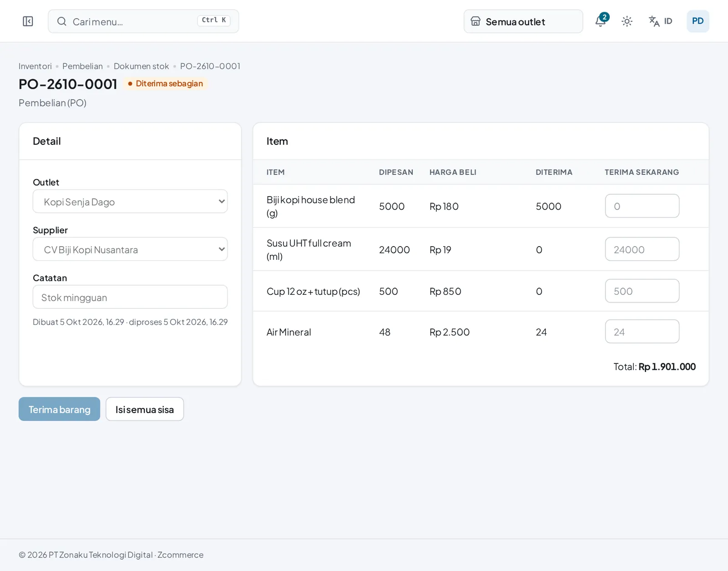Click the DITERIMA column header
Screen dimensions: 728x571
click(x=554, y=172)
